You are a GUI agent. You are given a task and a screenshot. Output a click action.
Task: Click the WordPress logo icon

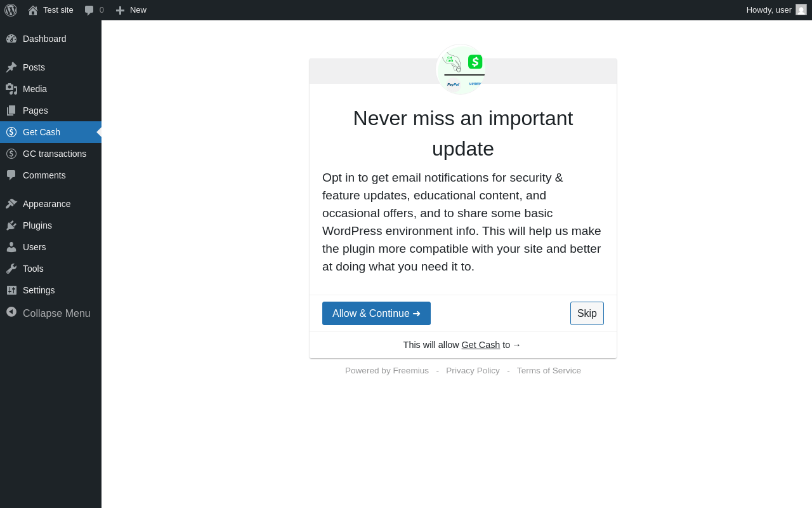coord(11,10)
